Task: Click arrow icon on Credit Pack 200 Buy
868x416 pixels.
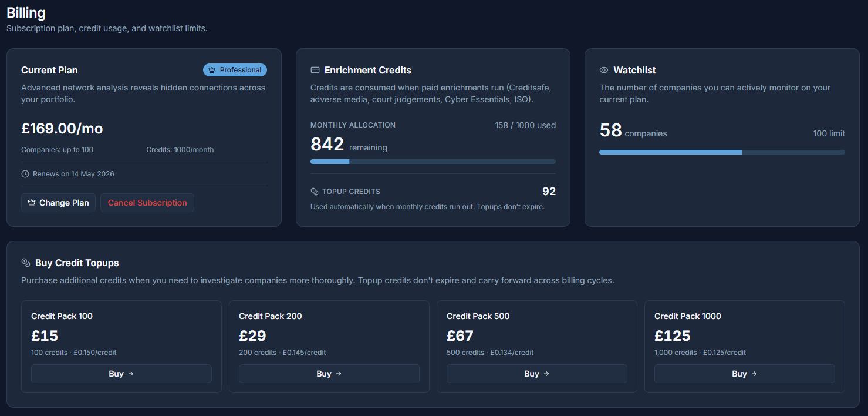Action: tap(339, 374)
